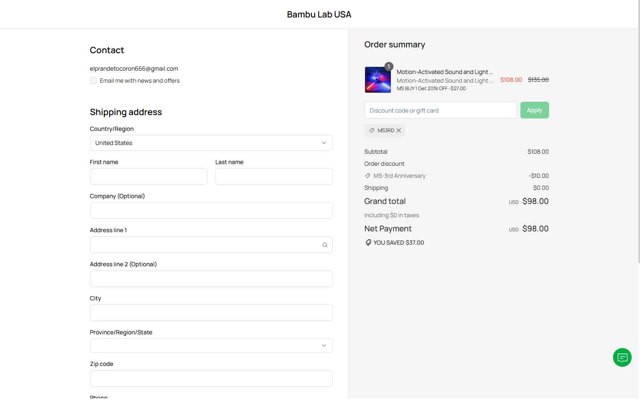Image resolution: width=640 pixels, height=400 pixels.
Task: Click the Zip code input
Action: tap(211, 379)
